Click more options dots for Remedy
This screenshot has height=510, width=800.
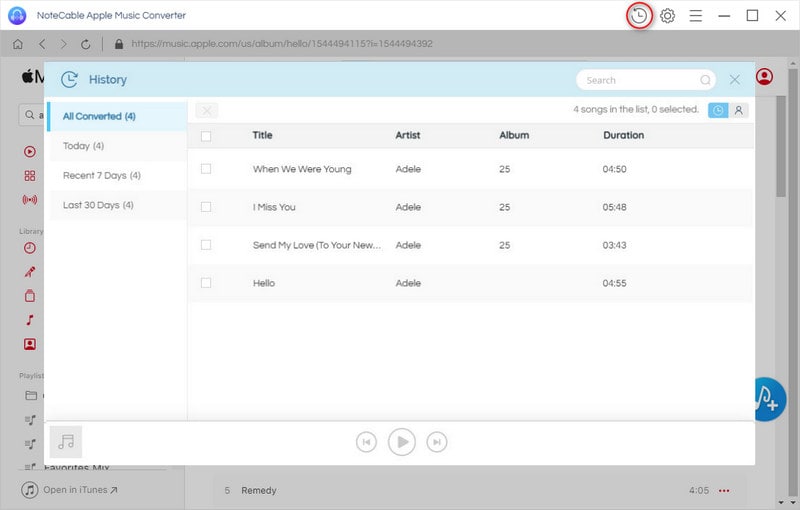click(723, 491)
